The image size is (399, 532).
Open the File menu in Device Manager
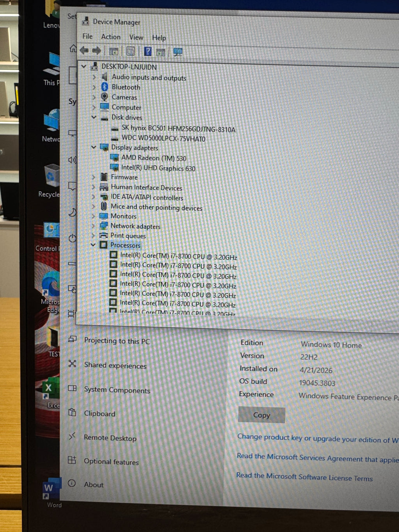87,36
